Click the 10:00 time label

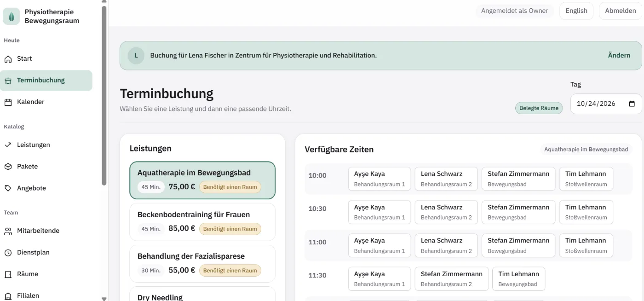pyautogui.click(x=317, y=175)
